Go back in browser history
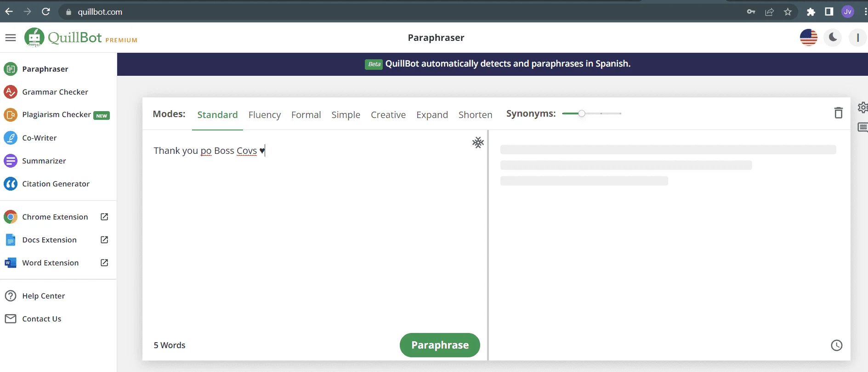868x372 pixels. pyautogui.click(x=9, y=11)
